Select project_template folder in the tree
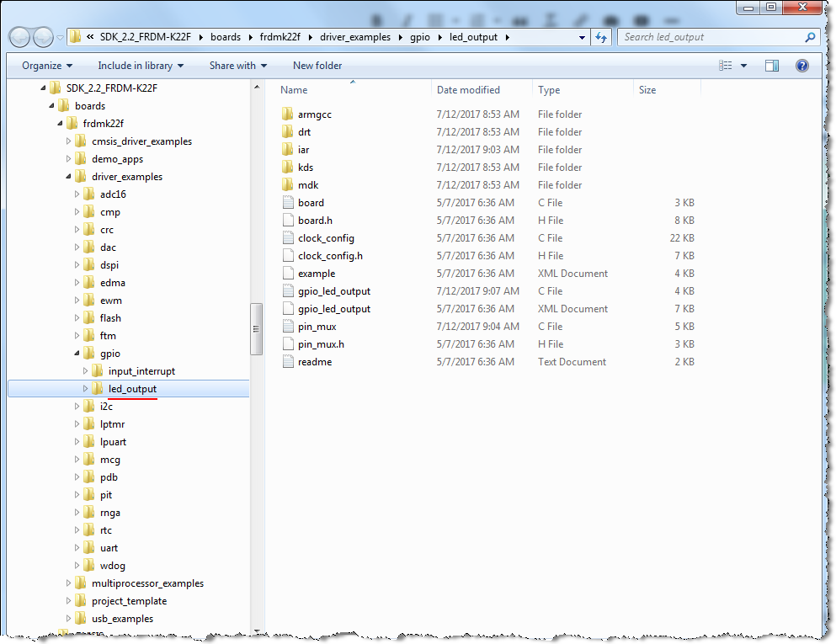Screen dimensions: 836x644 pyautogui.click(x=129, y=601)
